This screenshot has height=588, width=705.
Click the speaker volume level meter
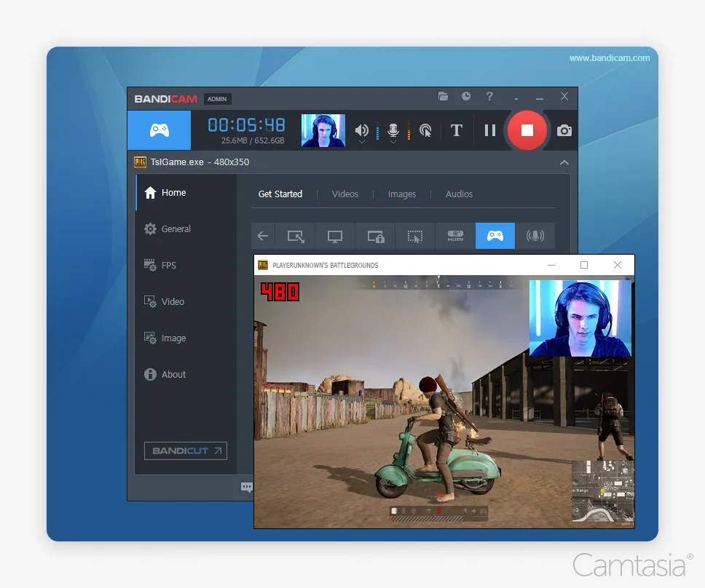377,131
